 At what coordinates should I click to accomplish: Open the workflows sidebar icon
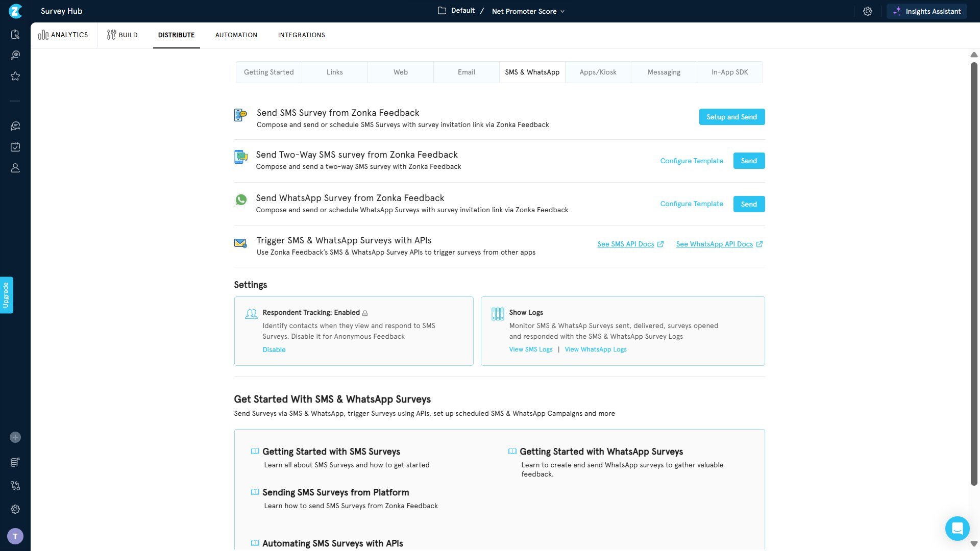(15, 486)
